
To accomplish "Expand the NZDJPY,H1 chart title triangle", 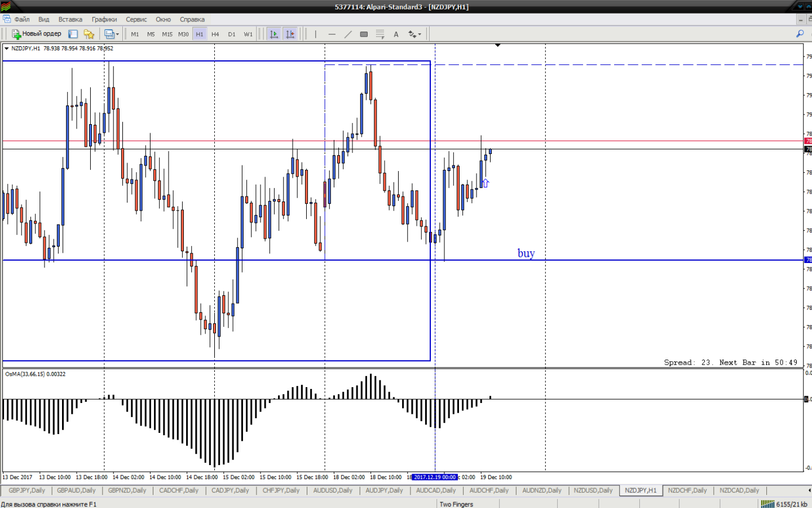I will pyautogui.click(x=7, y=49).
